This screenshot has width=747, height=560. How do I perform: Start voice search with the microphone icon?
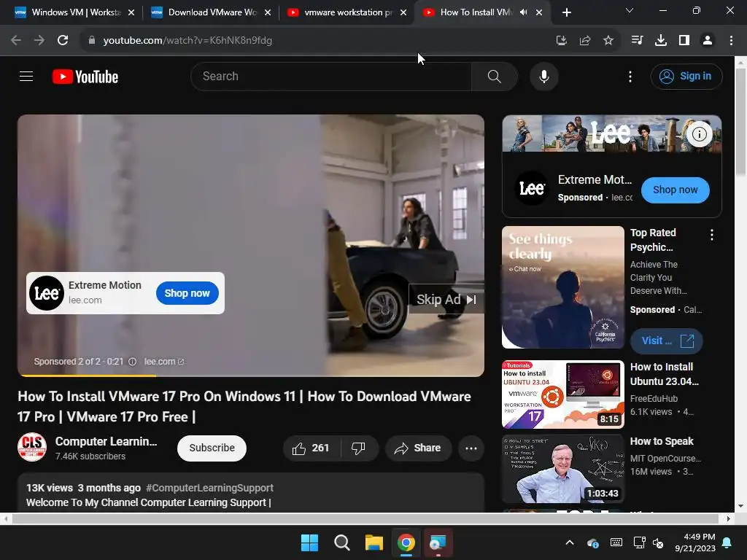[544, 76]
